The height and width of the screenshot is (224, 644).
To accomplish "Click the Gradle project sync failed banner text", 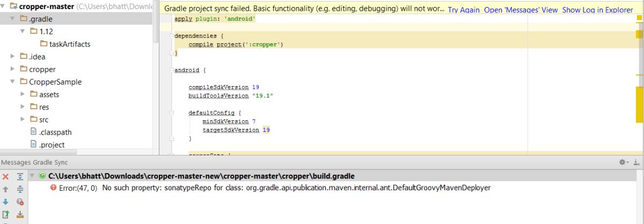I will pyautogui.click(x=304, y=10).
